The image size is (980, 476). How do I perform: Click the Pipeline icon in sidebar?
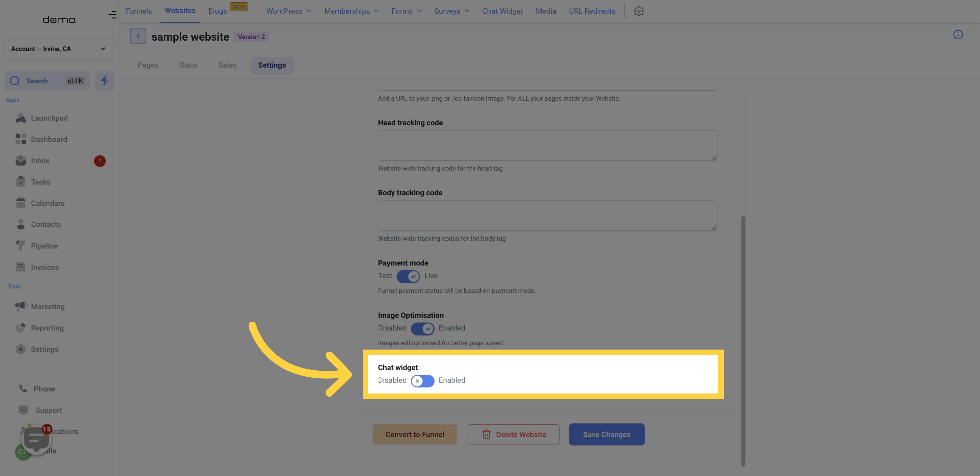[19, 245]
